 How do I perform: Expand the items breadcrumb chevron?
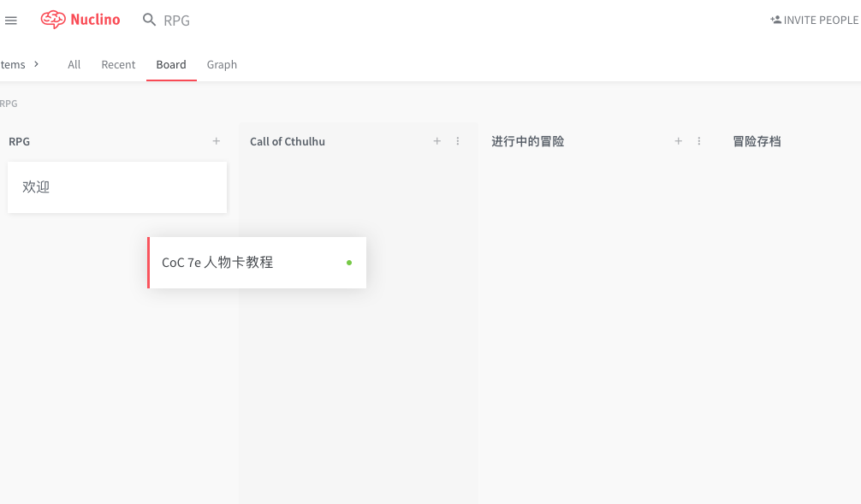(34, 64)
